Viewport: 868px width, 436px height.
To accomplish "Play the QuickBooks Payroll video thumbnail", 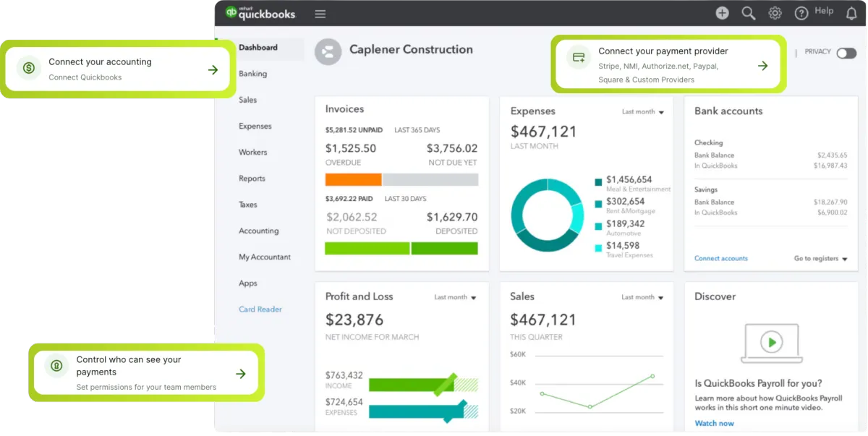I will click(772, 342).
